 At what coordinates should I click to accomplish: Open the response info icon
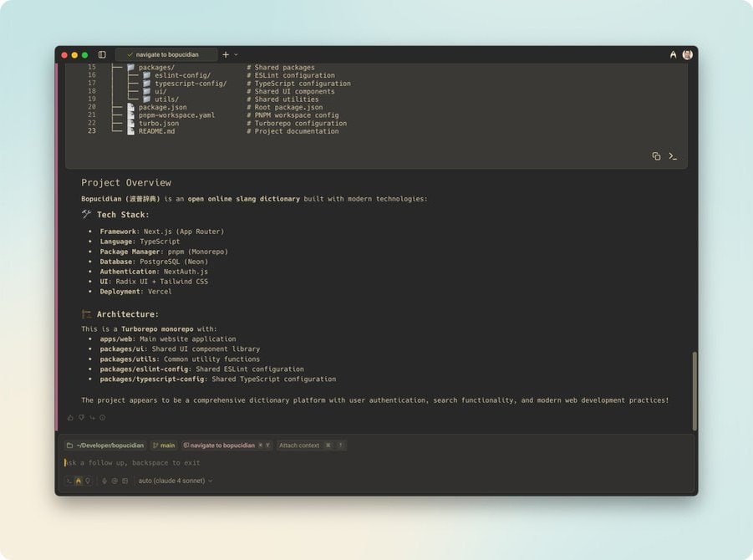point(102,417)
